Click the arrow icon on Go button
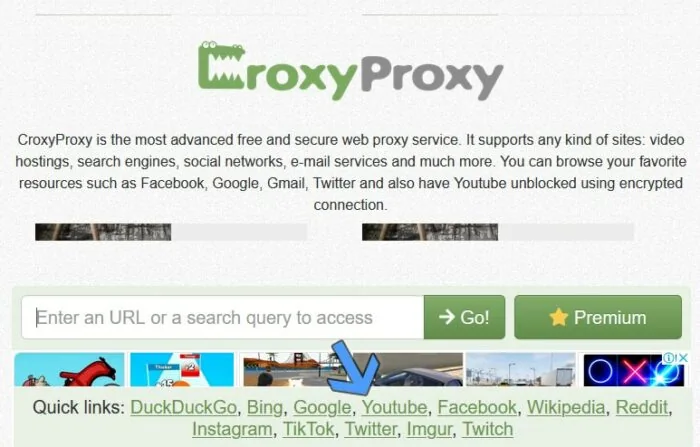The image size is (700, 447). click(x=447, y=317)
